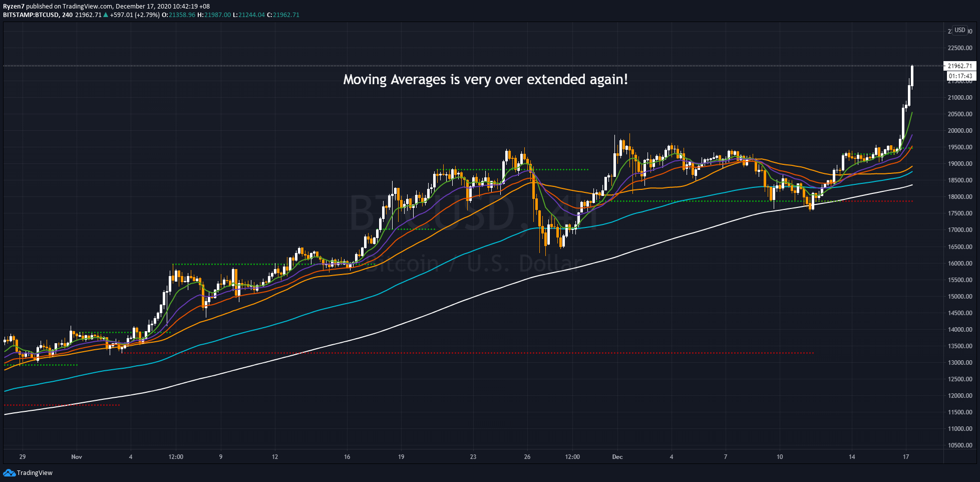Click the 20000.00 price axis label
Screen dimensions: 980x482
960,131
